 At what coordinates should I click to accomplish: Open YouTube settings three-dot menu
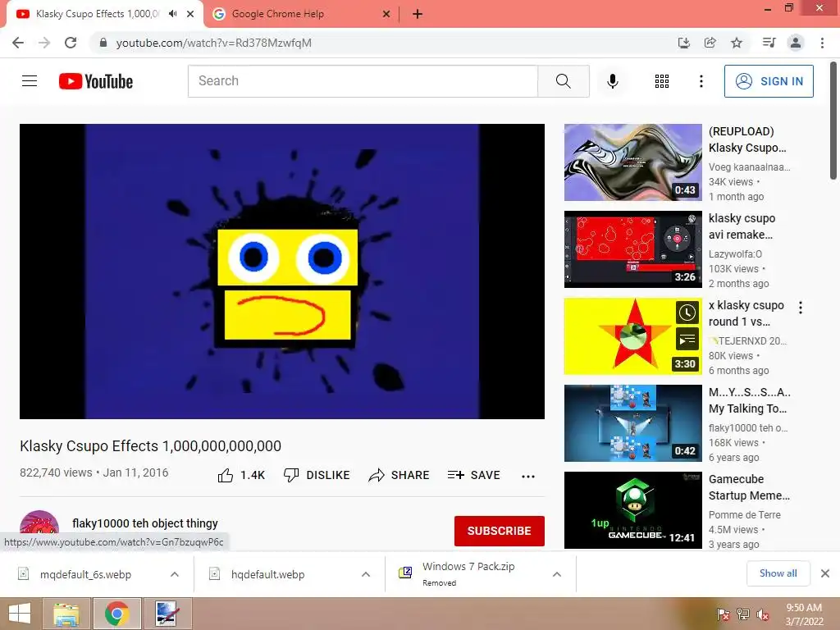(x=701, y=81)
